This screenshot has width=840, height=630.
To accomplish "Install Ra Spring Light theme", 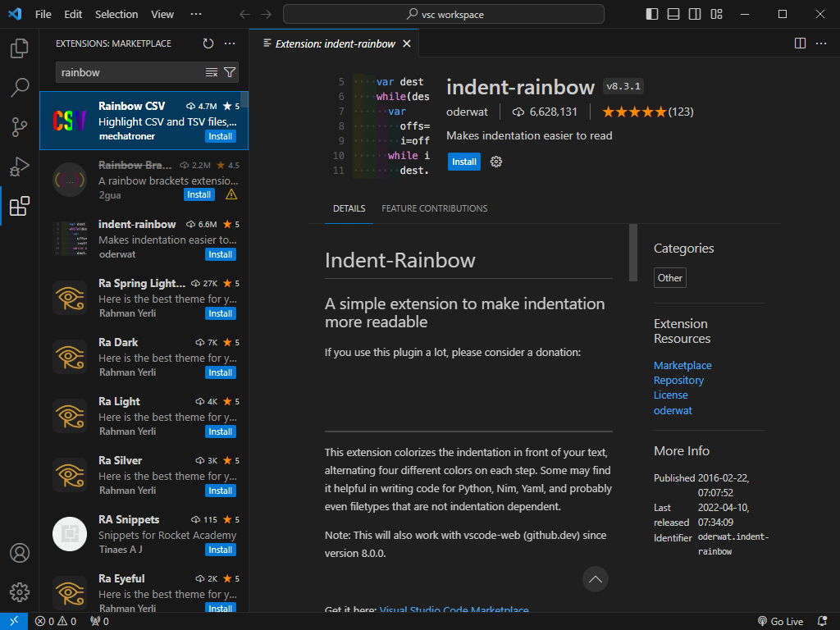I will 220,313.
